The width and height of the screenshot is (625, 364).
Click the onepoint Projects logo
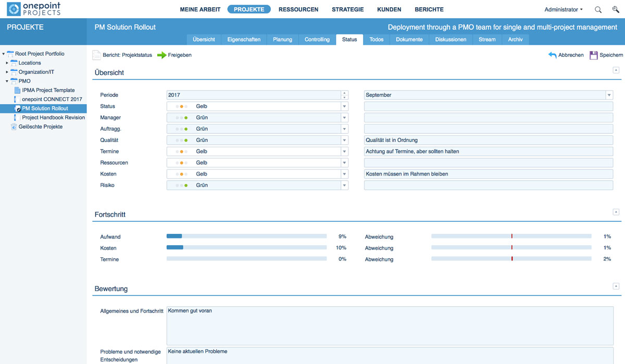point(34,9)
